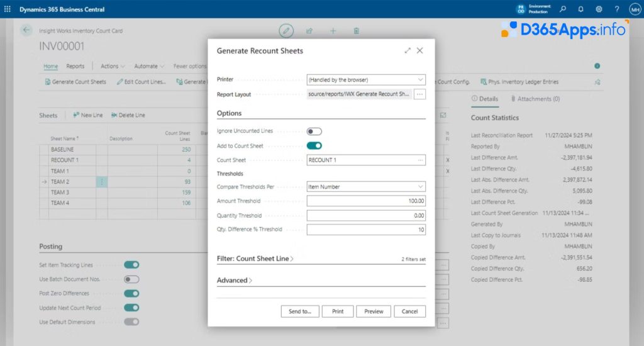Click Edit Count Lines... action
Viewport: 644px width, 346px height.
[142, 82]
